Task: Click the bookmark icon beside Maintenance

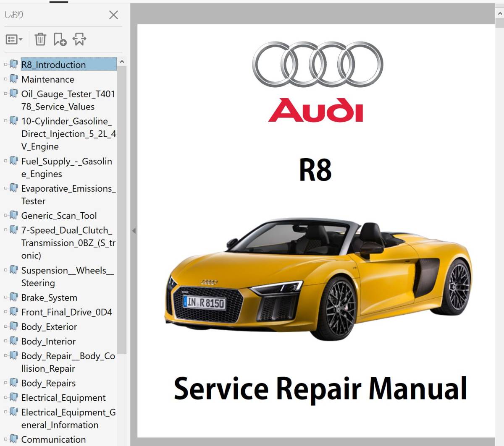Action: tap(14, 79)
